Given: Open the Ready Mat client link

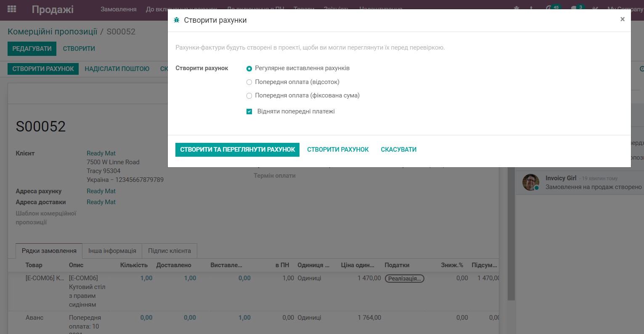Looking at the screenshot, I should click(x=101, y=153).
